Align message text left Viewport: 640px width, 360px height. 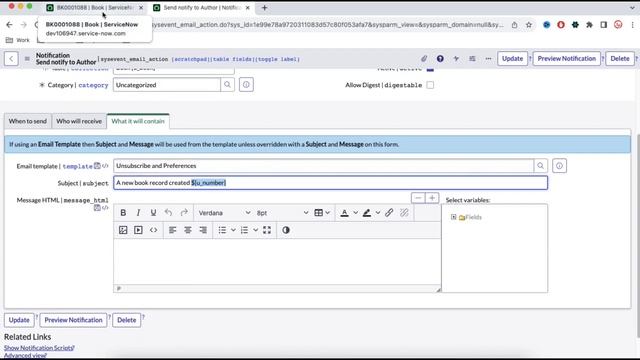(x=173, y=230)
